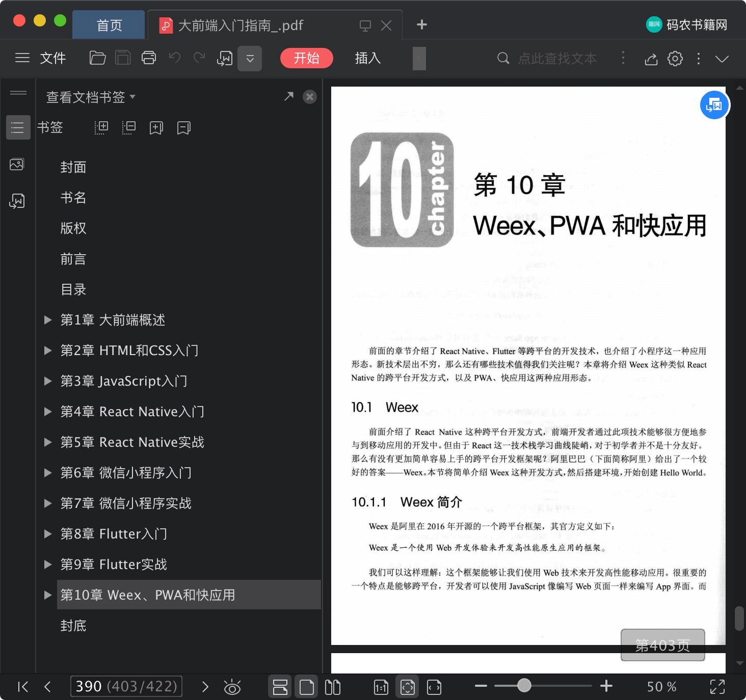The image size is (746, 700).
Task: Enable two-page view
Action: point(333,687)
